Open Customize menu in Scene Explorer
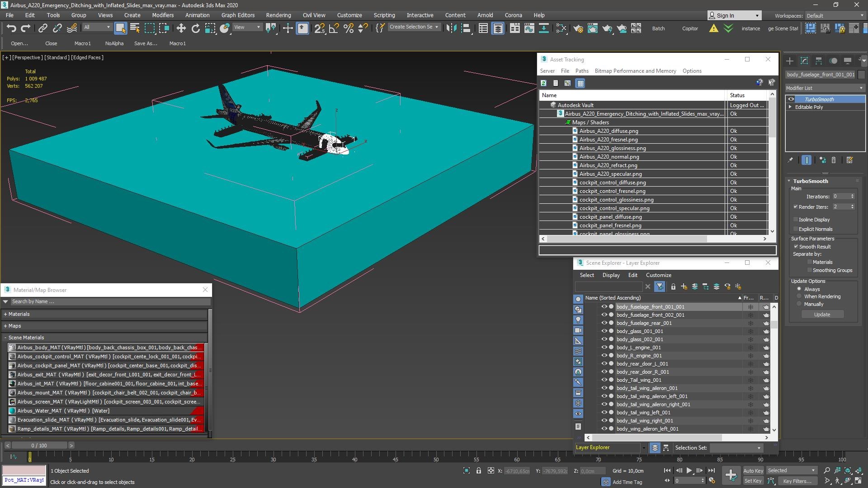Screen dimensions: 868x488 [x=658, y=275]
